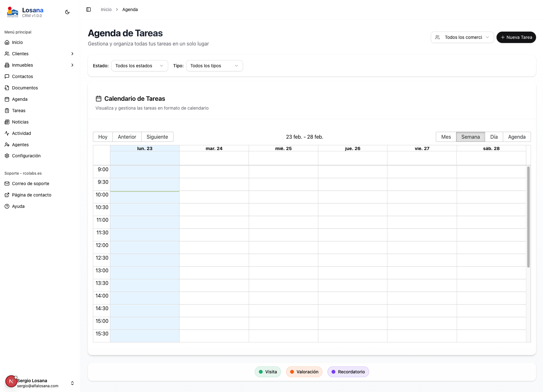
Task: Open Inicio home icon in sidebar
Action: click(x=7, y=42)
